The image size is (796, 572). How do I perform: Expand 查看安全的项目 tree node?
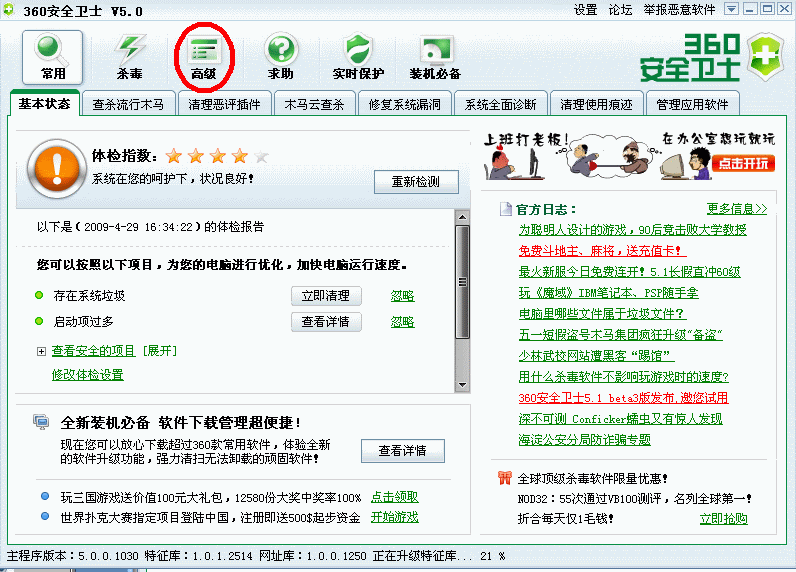click(41, 351)
